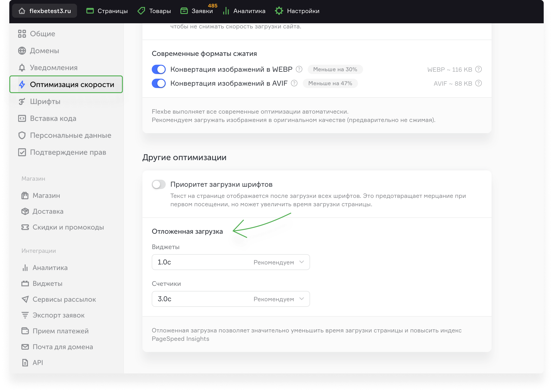Open Скидки и промокоды settings
553x392 pixels.
pos(63,227)
